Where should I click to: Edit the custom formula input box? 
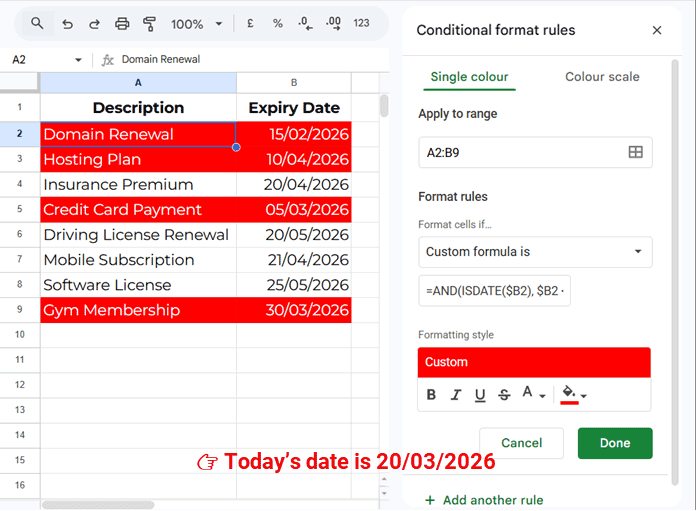[494, 291]
